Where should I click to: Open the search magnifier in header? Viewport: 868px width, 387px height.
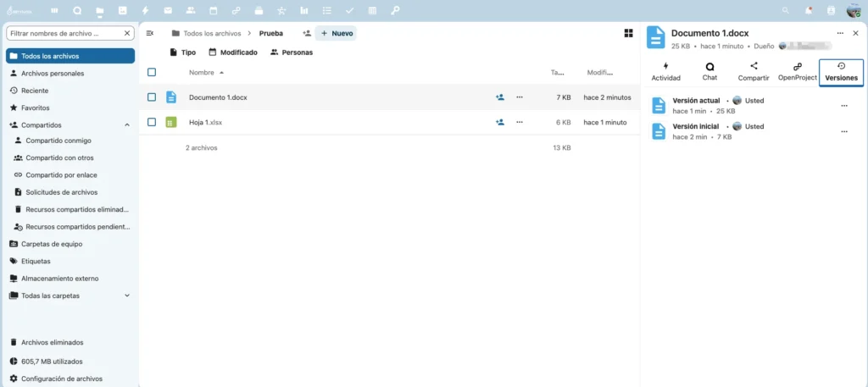point(786,10)
